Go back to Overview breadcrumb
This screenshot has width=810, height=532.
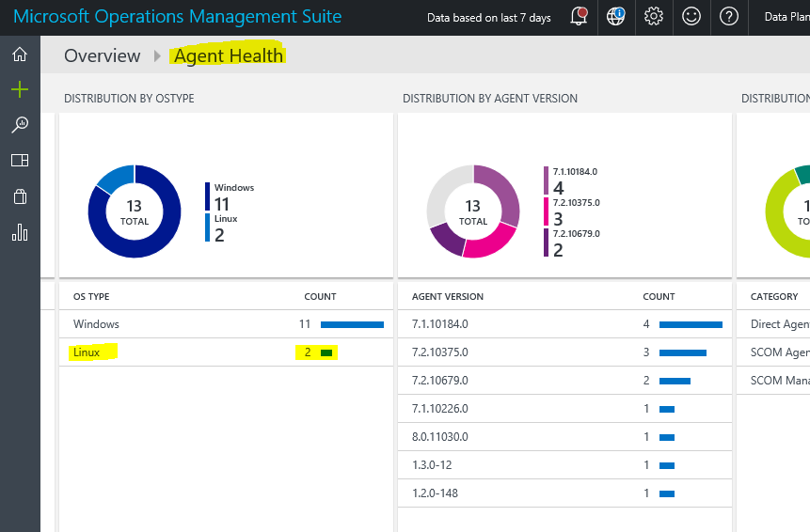102,55
